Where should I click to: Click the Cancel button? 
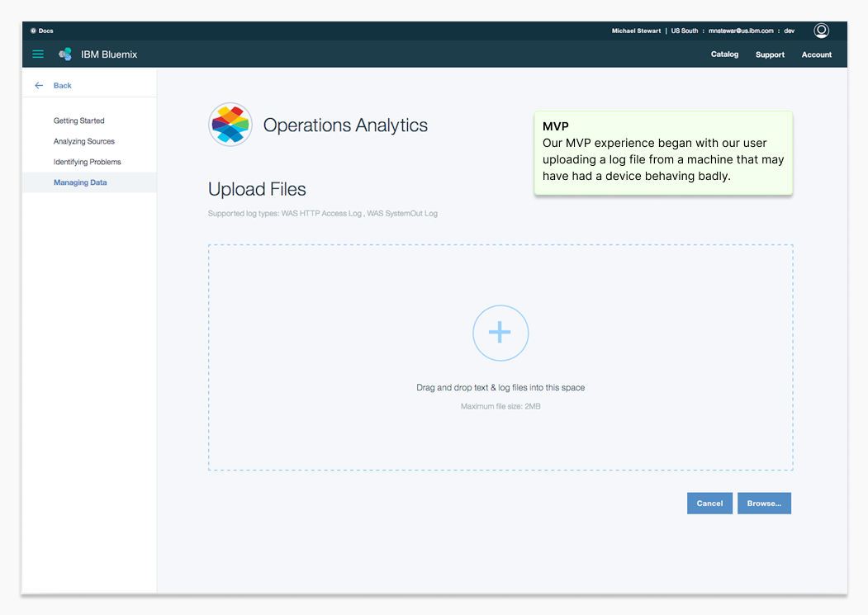709,503
